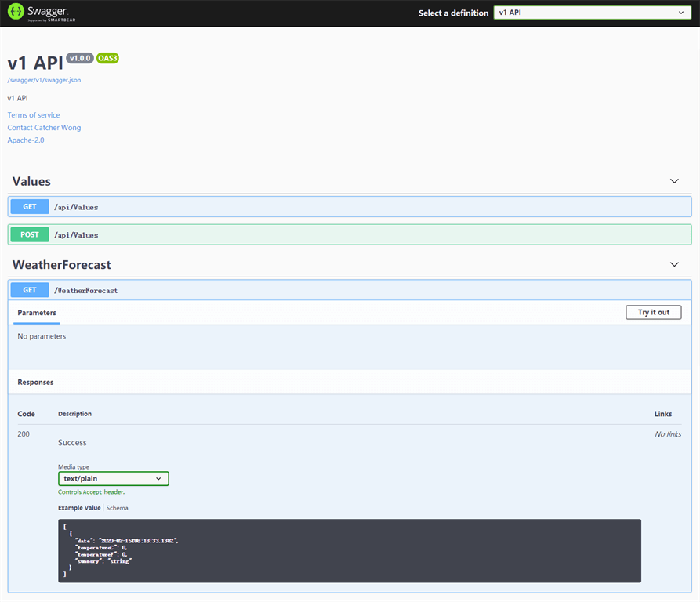
Task: Open the /swagger/v1/swagger.json link
Action: (44, 80)
